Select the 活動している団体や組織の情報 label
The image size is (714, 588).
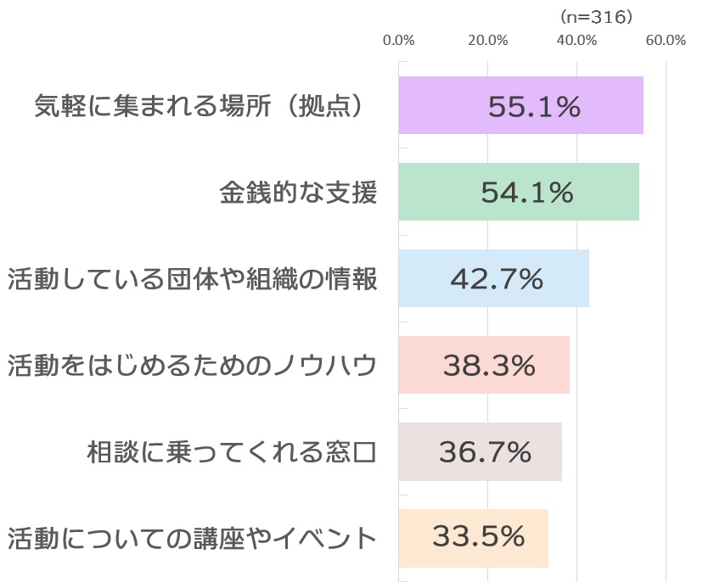pyautogui.click(x=192, y=279)
